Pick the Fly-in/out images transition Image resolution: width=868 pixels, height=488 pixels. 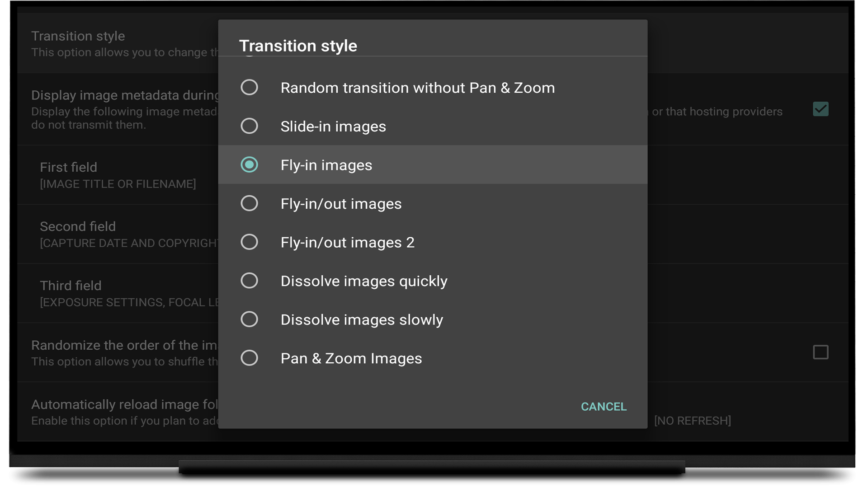[x=341, y=203]
